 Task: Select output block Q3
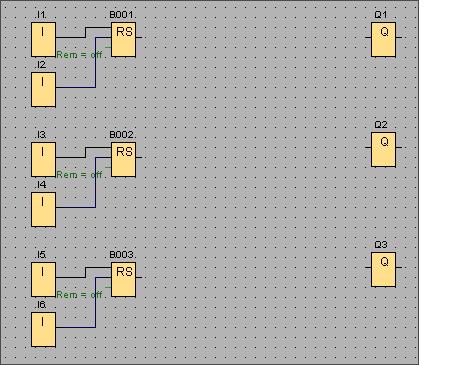point(383,269)
